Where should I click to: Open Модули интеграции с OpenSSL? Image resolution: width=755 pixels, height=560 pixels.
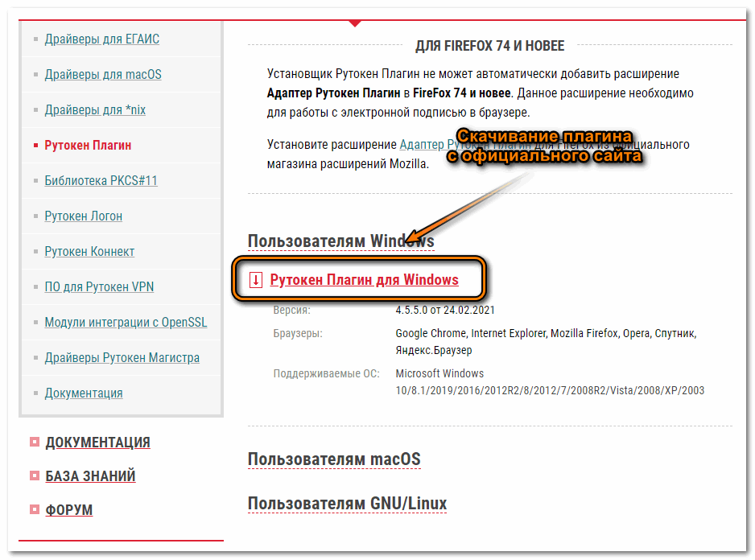126,322
